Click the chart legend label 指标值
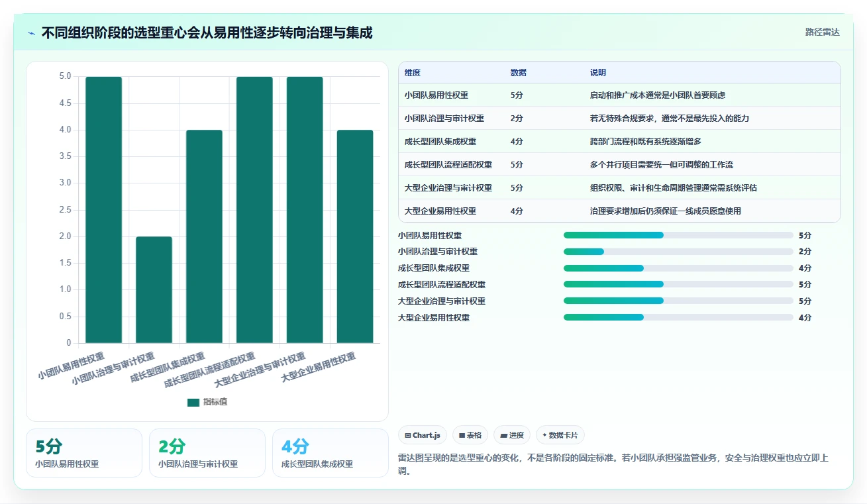The height and width of the screenshot is (504, 867). pyautogui.click(x=215, y=402)
